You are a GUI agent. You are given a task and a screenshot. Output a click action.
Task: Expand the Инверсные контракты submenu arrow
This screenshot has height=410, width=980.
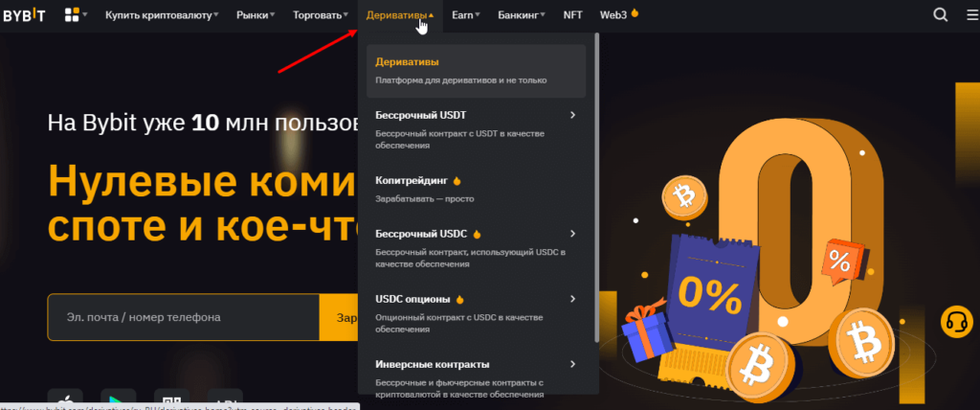pyautogui.click(x=572, y=364)
